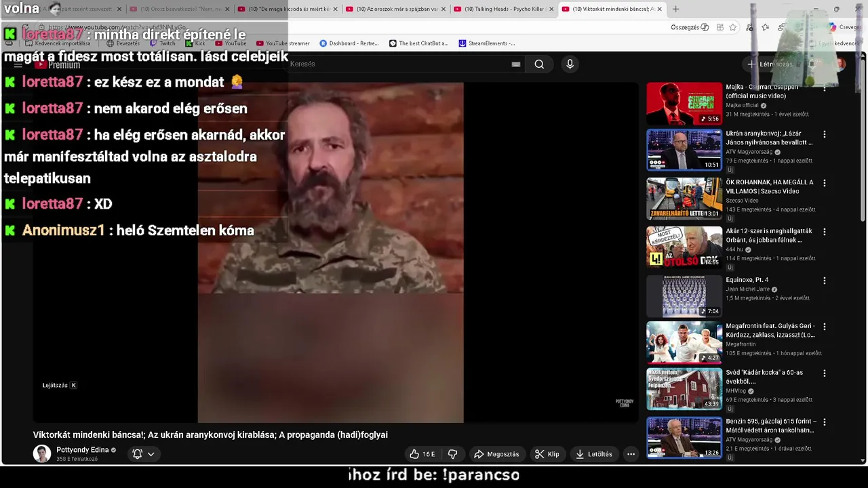The width and height of the screenshot is (868, 488).
Task: Dislike the video with thumbs-down icon
Action: [452, 454]
